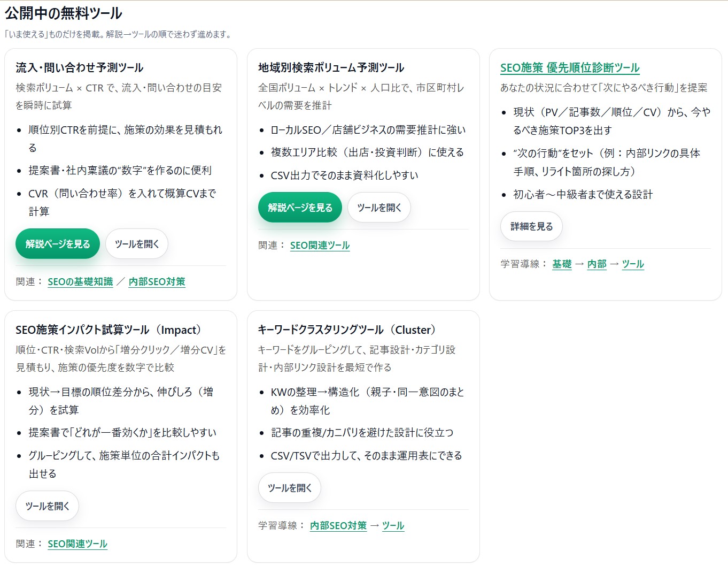Open the 流入・問い合わせ予測ツール via its ツールを開く button
The width and height of the screenshot is (728, 566).
coord(137,244)
